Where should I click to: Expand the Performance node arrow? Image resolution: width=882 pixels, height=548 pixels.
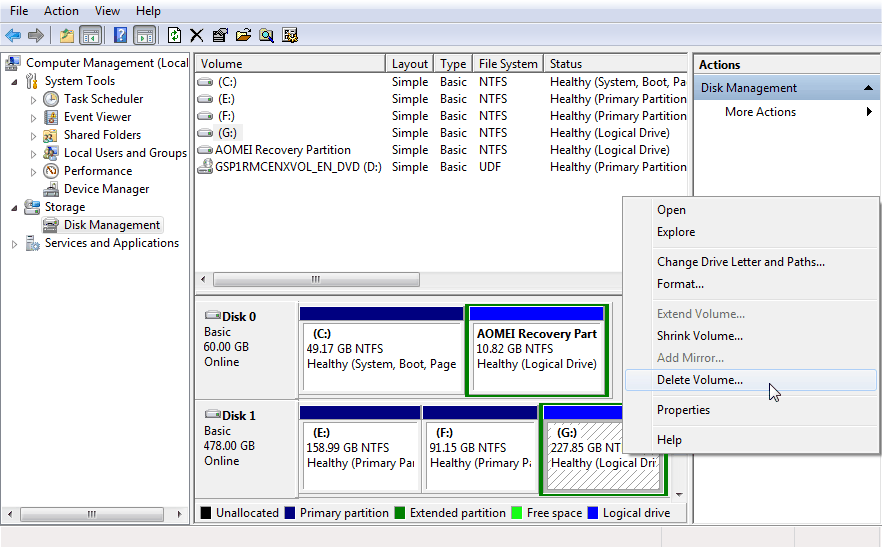[x=33, y=172]
